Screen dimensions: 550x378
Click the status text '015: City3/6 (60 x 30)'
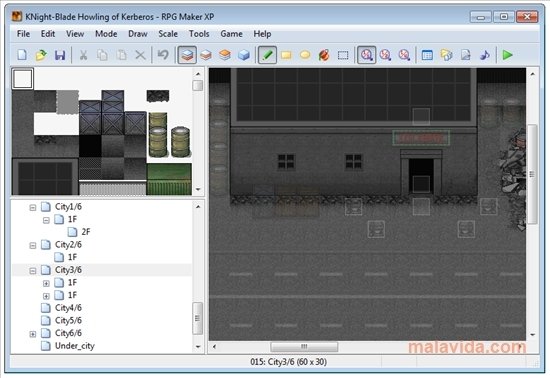pos(288,362)
